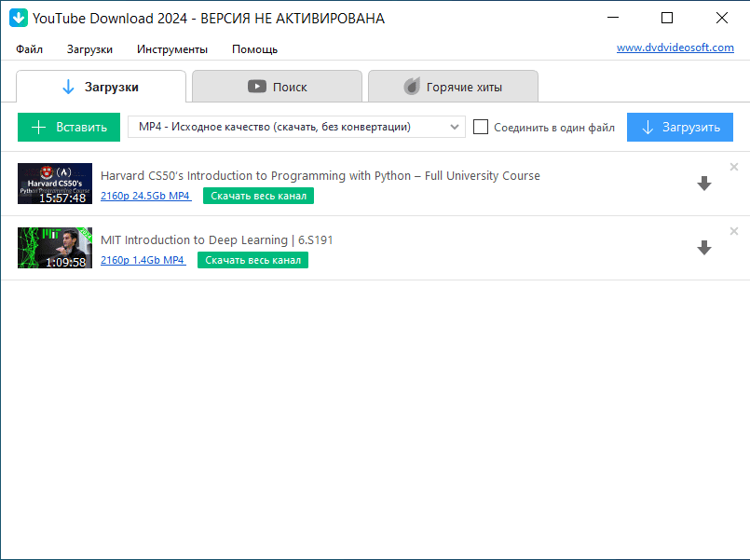Open the Загрузки menu in the menu bar
This screenshot has width=750, height=560.
click(89, 49)
